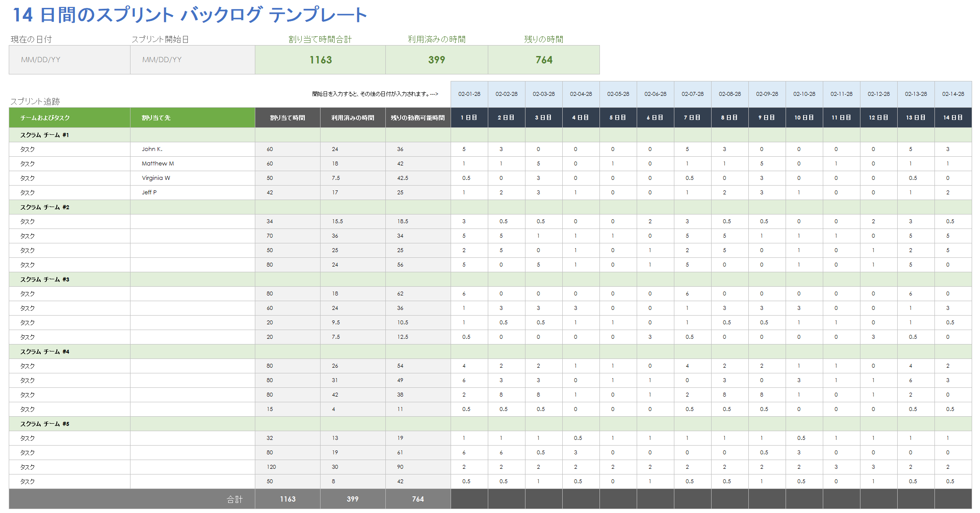Select the John K. assignee cell
The width and height of the screenshot is (980, 513).
193,149
